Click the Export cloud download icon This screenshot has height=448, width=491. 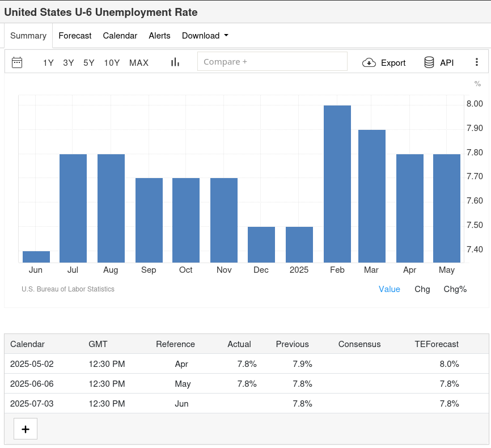coord(369,62)
